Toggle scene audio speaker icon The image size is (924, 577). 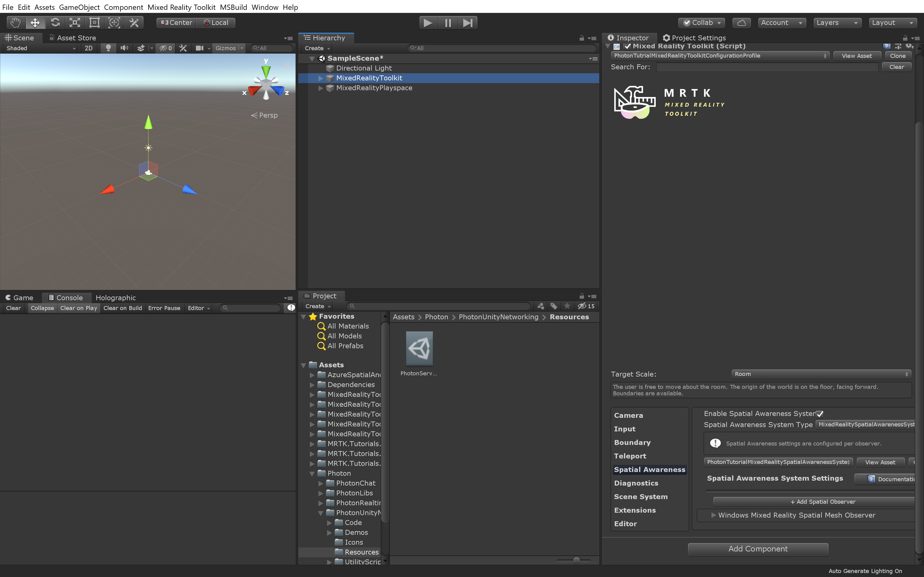click(124, 48)
